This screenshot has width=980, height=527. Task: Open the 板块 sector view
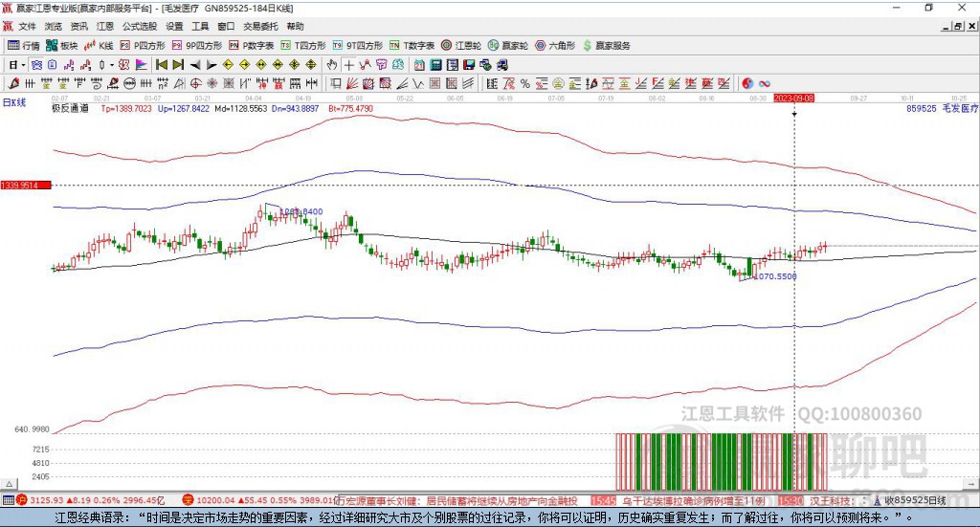point(62,46)
